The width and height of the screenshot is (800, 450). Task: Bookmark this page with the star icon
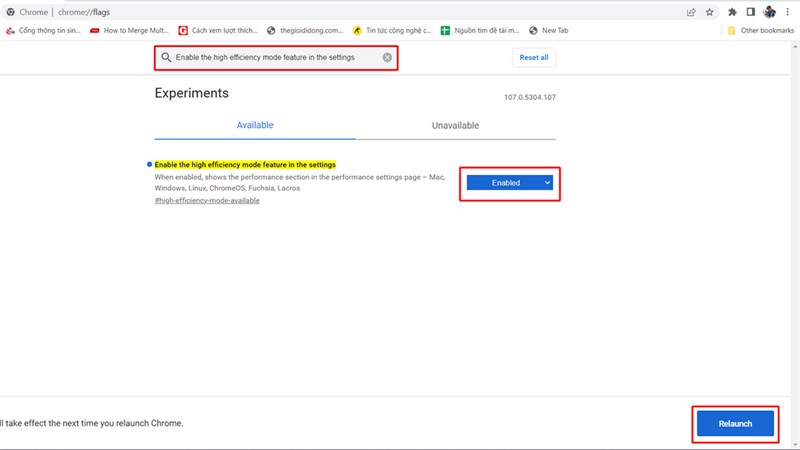pos(710,12)
